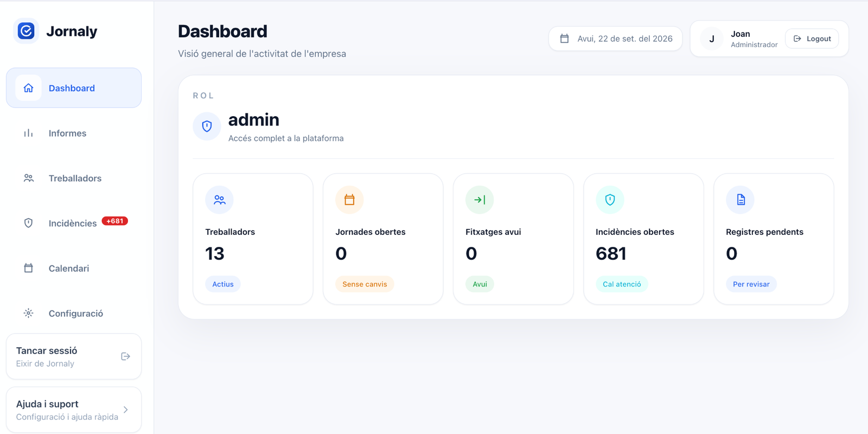
Task: Click the home icon beside Dashboard
Action: 29,88
